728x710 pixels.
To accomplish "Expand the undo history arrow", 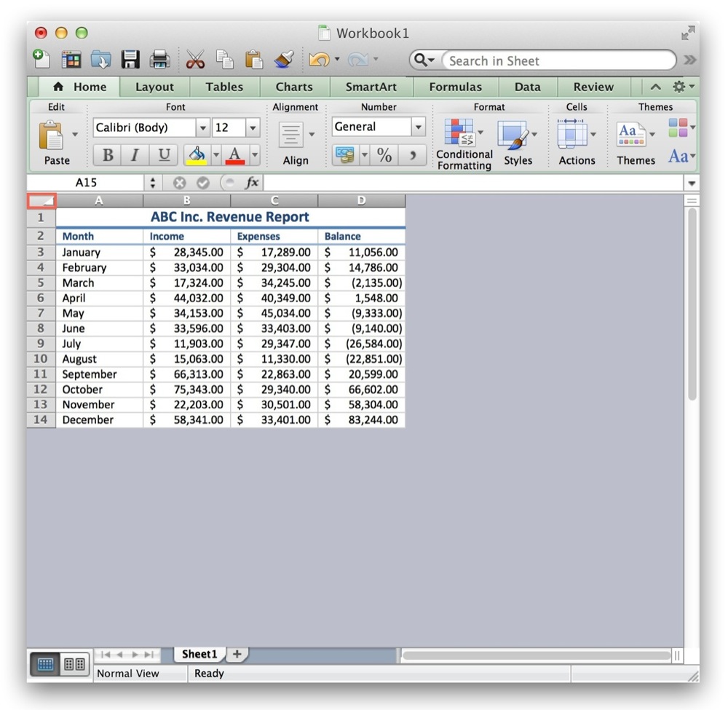I will pos(337,59).
